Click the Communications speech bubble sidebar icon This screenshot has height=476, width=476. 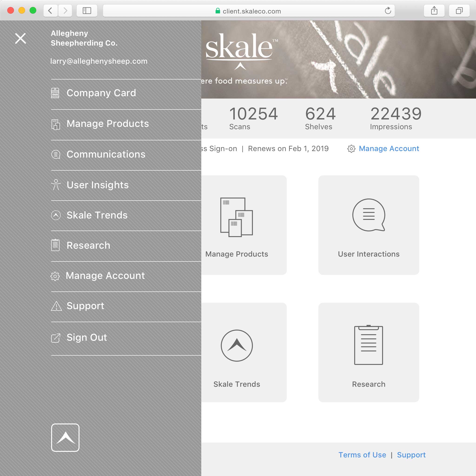tap(56, 155)
